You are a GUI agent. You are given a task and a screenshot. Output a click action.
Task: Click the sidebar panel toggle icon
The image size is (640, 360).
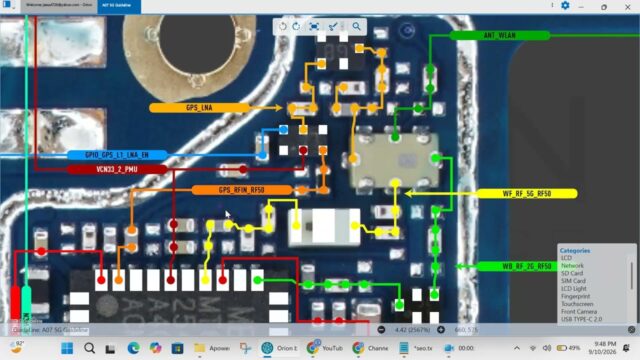click(7, 5)
